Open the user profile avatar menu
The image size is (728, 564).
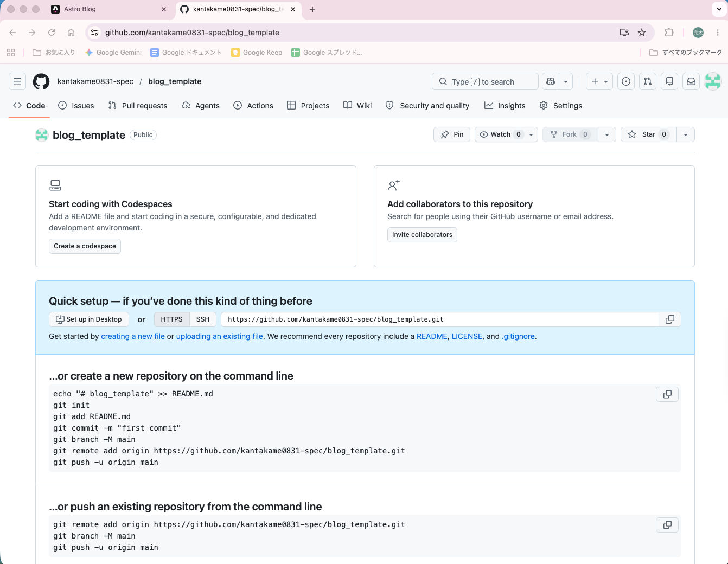point(713,81)
